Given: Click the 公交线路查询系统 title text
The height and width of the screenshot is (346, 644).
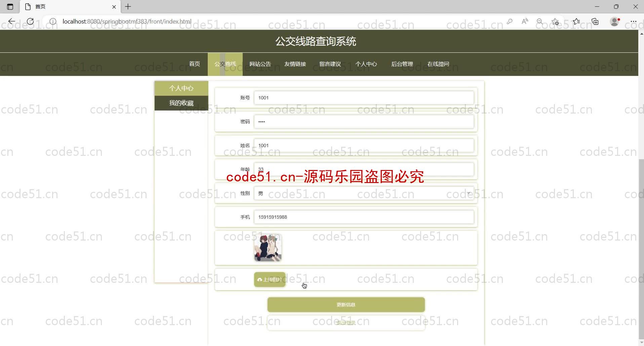Looking at the screenshot, I should [x=316, y=41].
